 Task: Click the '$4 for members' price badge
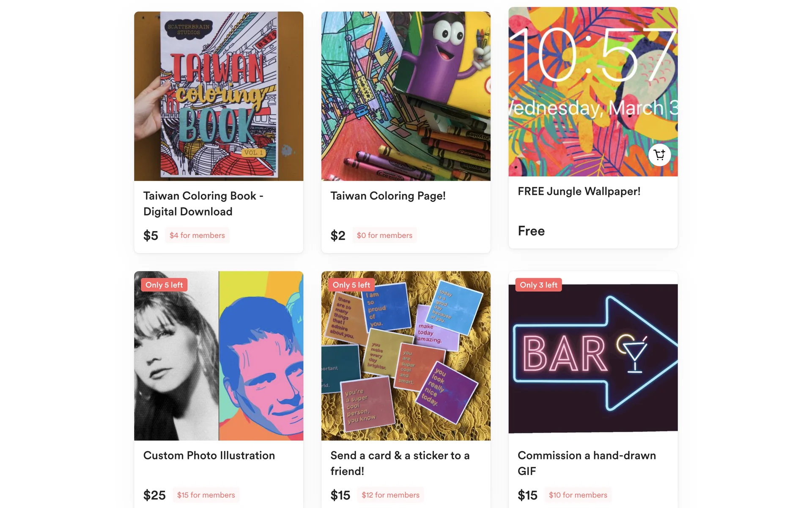coord(197,235)
